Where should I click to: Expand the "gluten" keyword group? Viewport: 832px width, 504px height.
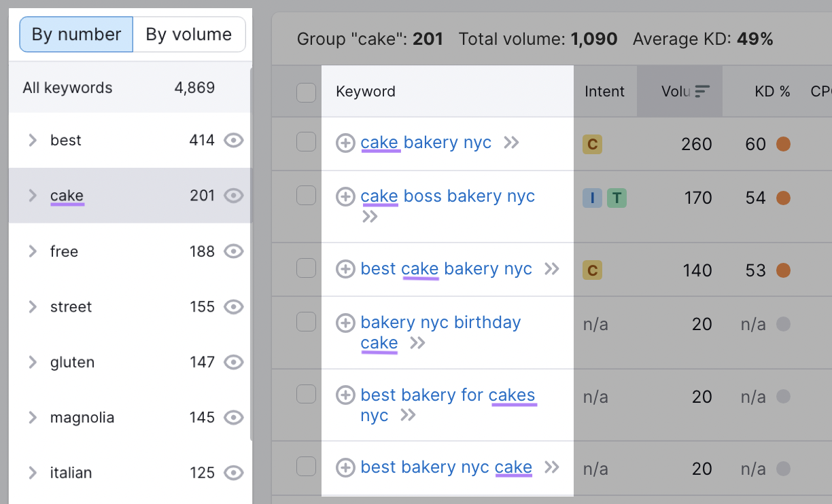(31, 362)
